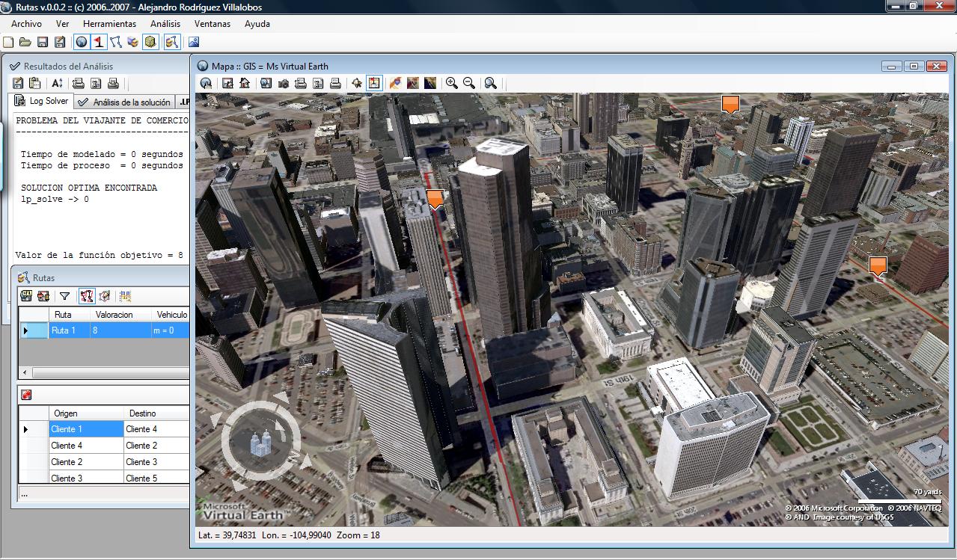The width and height of the screenshot is (957, 560).
Task: Click the Open file folder icon
Action: (x=25, y=43)
